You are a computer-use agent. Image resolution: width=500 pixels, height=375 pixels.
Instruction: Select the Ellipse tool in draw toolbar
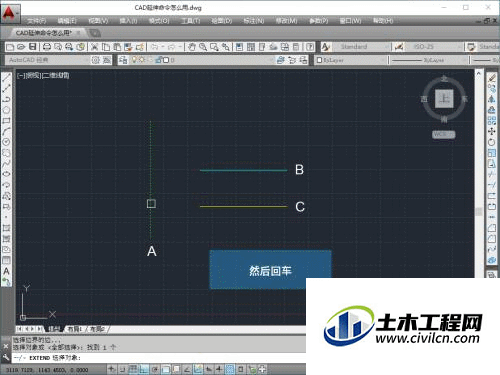(6, 174)
